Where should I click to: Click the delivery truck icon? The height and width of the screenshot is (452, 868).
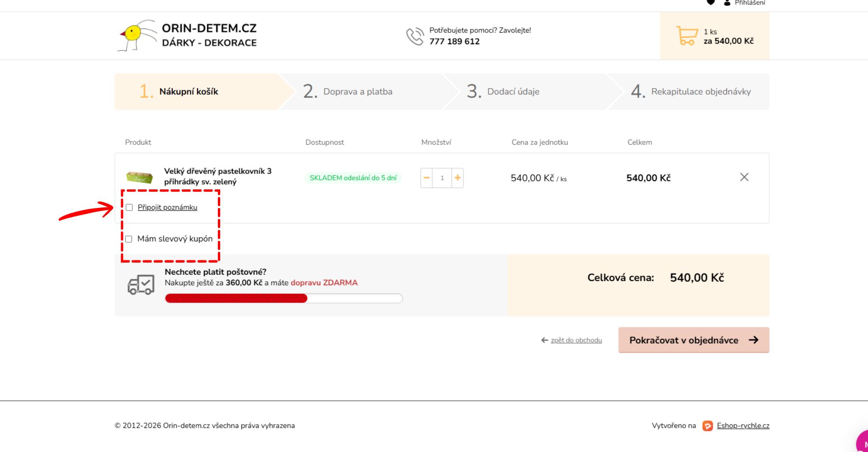pos(141,285)
